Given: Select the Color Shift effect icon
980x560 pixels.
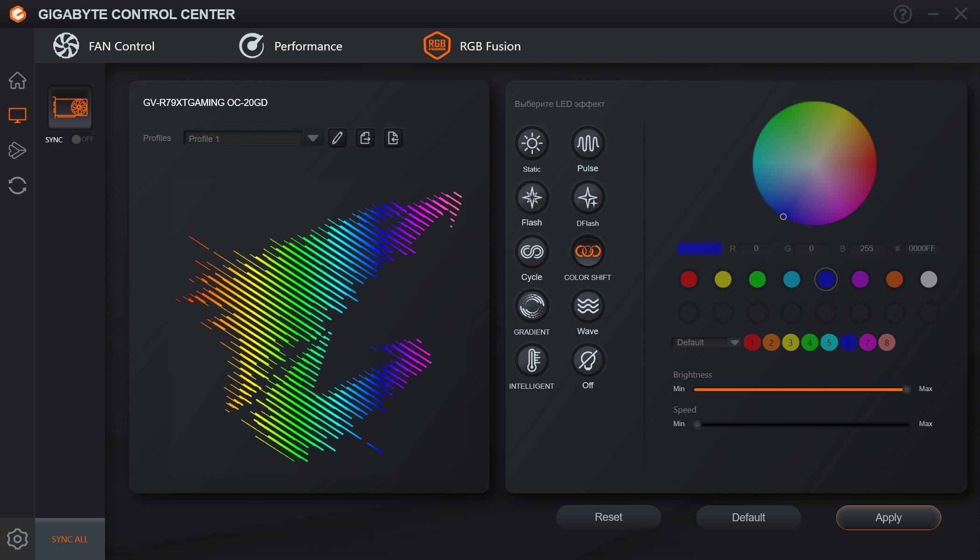Looking at the screenshot, I should 588,252.
